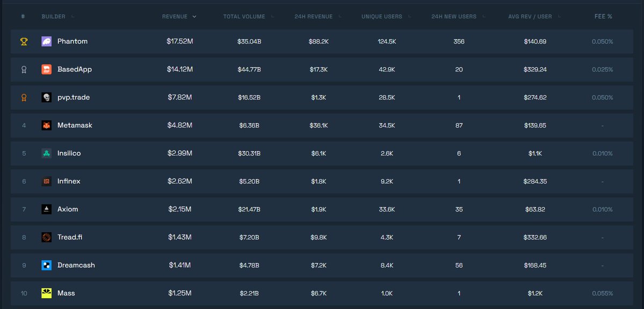The width and height of the screenshot is (644, 309).
Task: Click avg rev per user $329.24
Action: (x=535, y=69)
